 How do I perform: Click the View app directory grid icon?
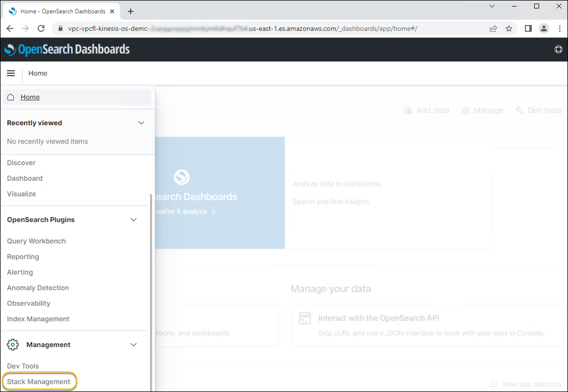point(494,384)
